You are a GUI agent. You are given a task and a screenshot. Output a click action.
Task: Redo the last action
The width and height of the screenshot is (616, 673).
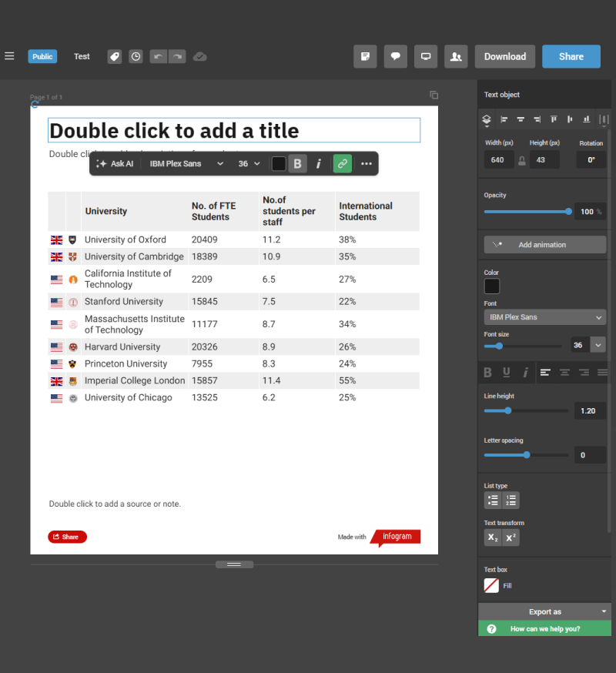tap(177, 57)
